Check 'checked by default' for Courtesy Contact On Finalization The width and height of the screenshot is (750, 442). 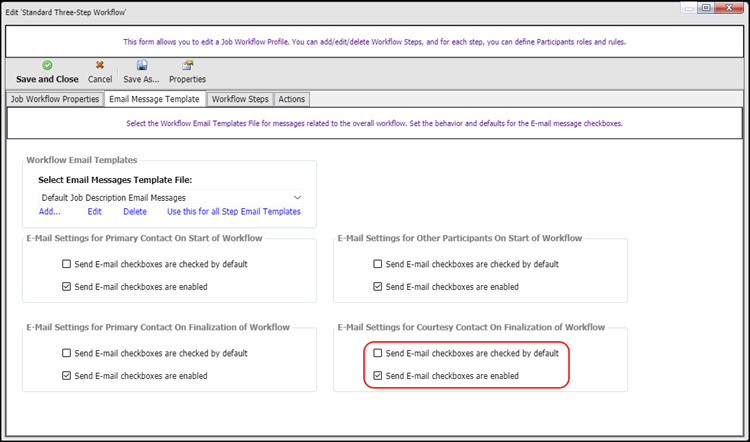(x=378, y=353)
